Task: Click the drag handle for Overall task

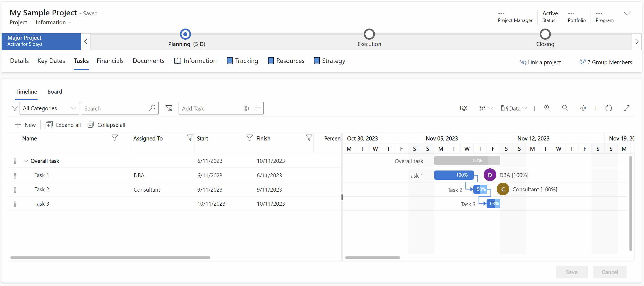Action: (15, 161)
